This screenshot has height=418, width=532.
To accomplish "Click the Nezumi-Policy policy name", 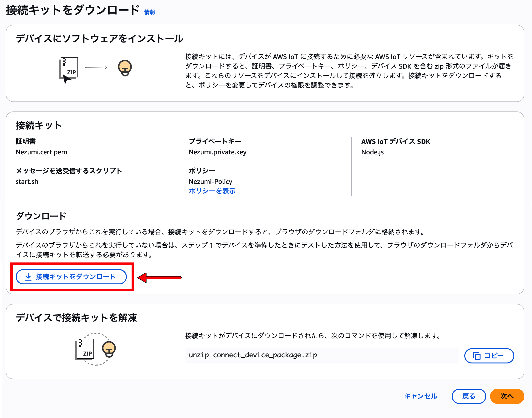I will click(210, 181).
